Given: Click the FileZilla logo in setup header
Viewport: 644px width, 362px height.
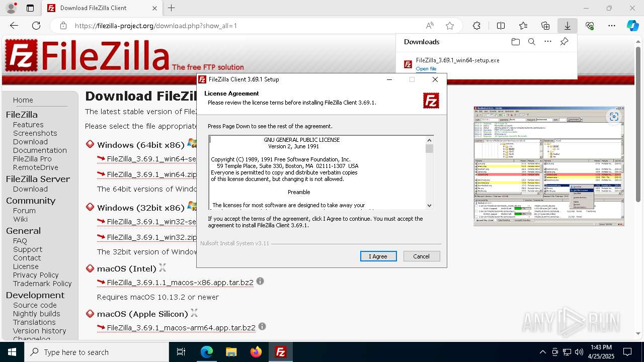Looking at the screenshot, I should pos(431,101).
